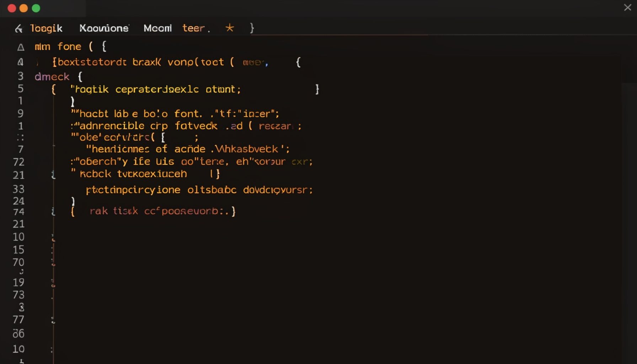Click the orange word 'reczar'
This screenshot has height=364, width=637.
click(275, 126)
